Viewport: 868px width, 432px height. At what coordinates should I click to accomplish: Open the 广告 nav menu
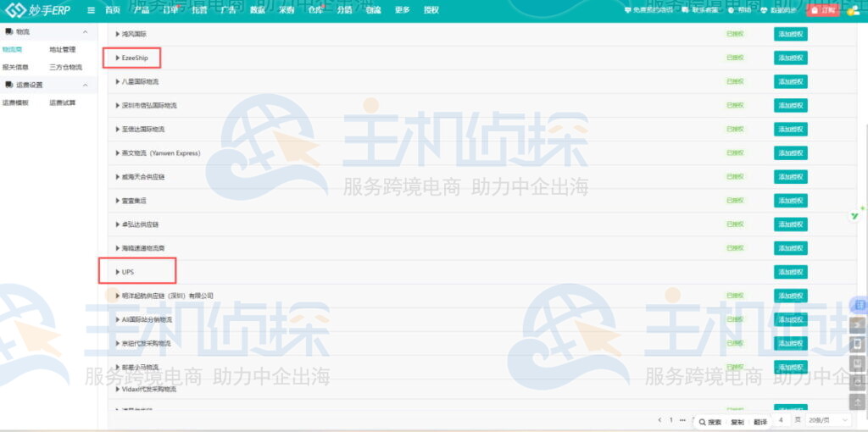[228, 10]
